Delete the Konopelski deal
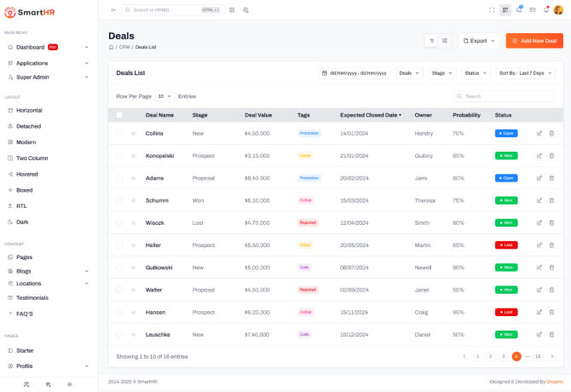This screenshot has width=571, height=392. click(x=551, y=155)
